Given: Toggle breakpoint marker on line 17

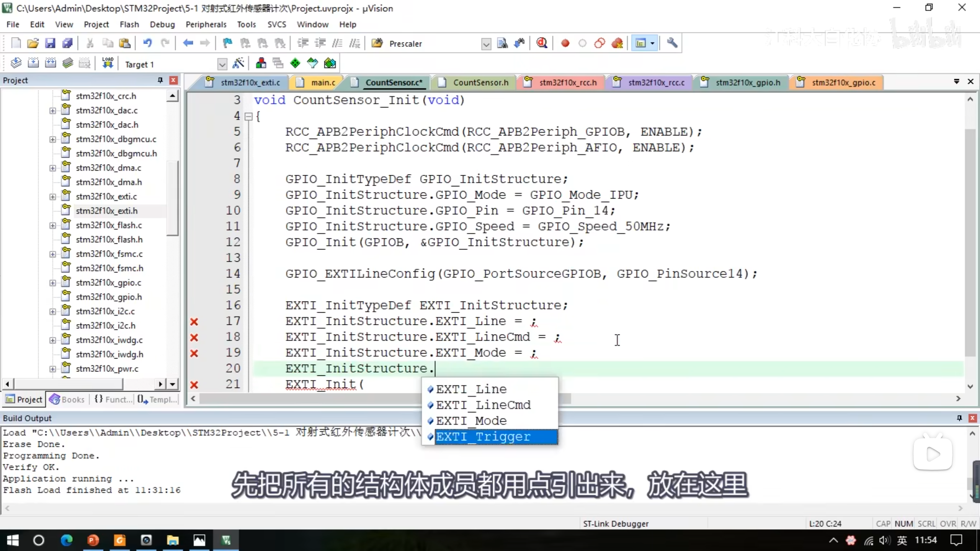Looking at the screenshot, I should [x=194, y=321].
